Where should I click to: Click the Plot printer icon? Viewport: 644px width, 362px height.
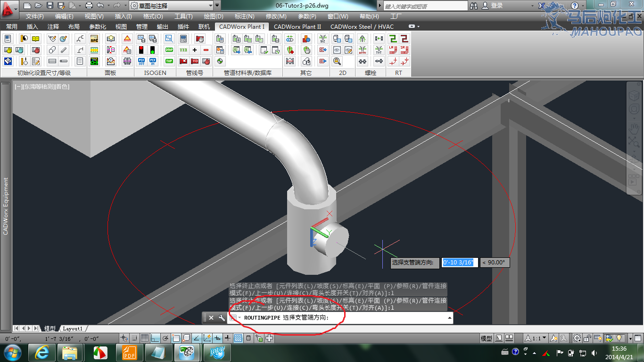(x=89, y=6)
